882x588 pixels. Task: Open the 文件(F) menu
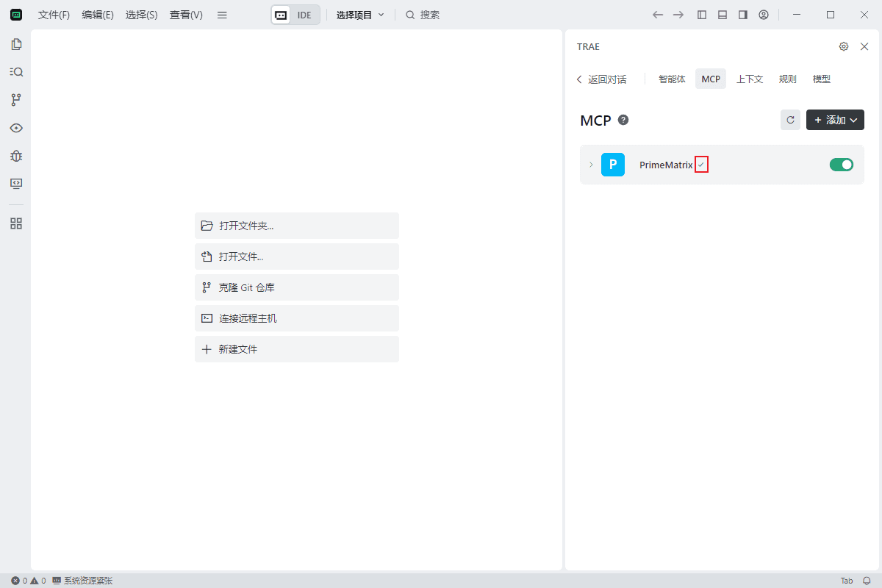[x=54, y=15]
